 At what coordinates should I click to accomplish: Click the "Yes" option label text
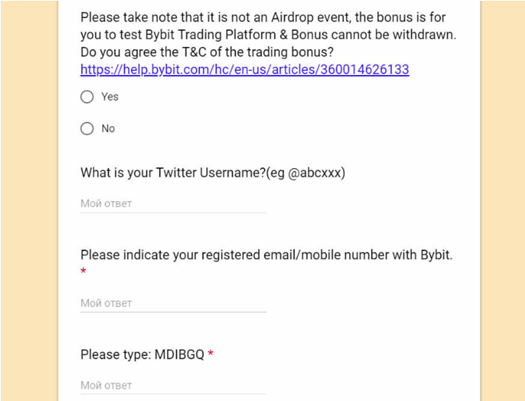point(110,97)
